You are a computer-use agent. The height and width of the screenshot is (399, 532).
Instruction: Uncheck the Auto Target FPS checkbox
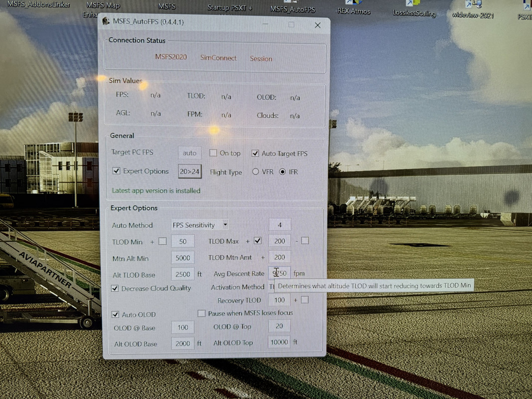[x=255, y=153]
